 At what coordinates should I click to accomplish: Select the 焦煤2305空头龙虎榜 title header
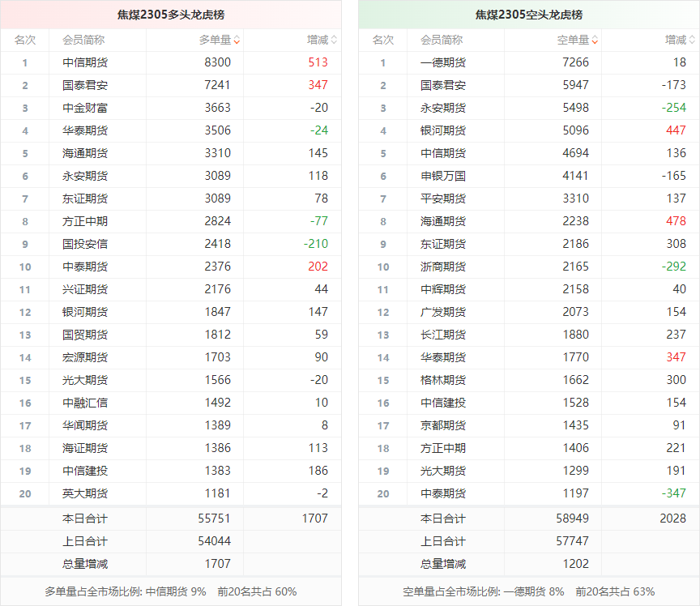tap(528, 15)
